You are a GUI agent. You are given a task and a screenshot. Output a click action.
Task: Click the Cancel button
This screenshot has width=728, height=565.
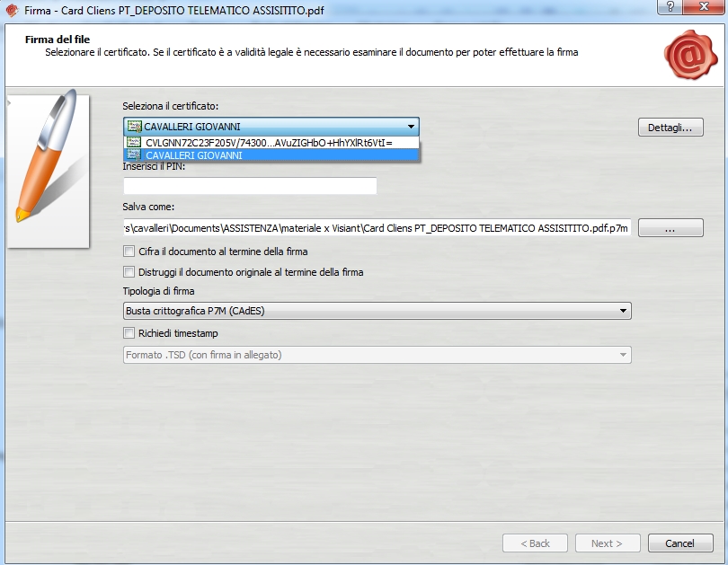[679, 543]
